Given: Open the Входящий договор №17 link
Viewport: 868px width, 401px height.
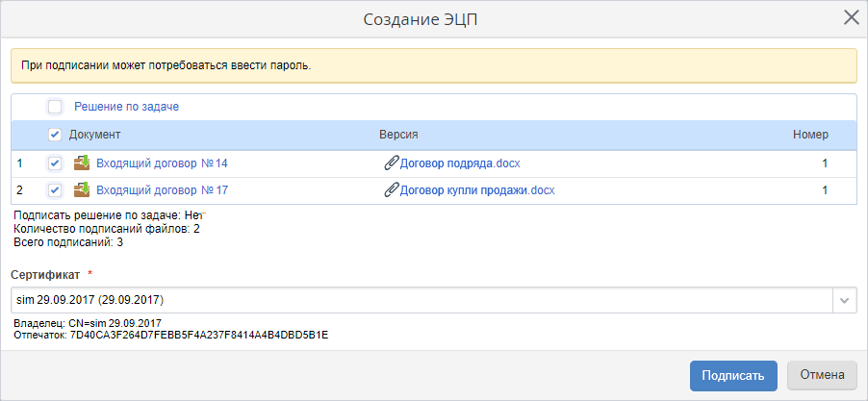Looking at the screenshot, I should [162, 190].
